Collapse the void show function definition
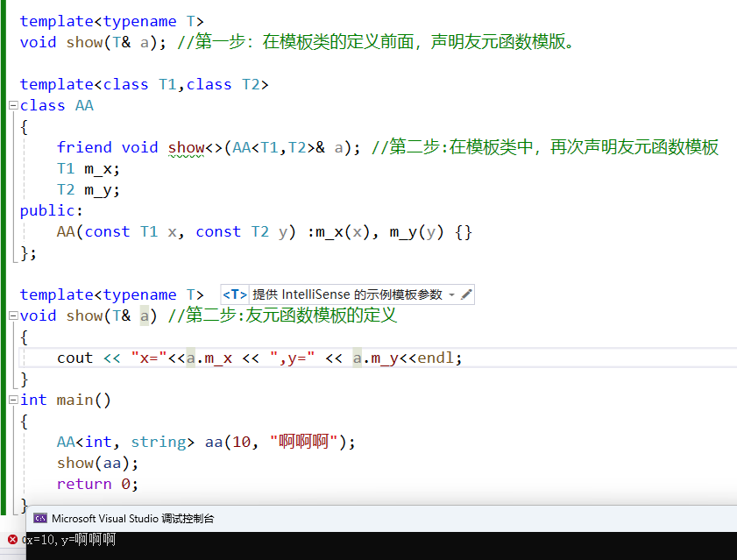 [x=14, y=315]
